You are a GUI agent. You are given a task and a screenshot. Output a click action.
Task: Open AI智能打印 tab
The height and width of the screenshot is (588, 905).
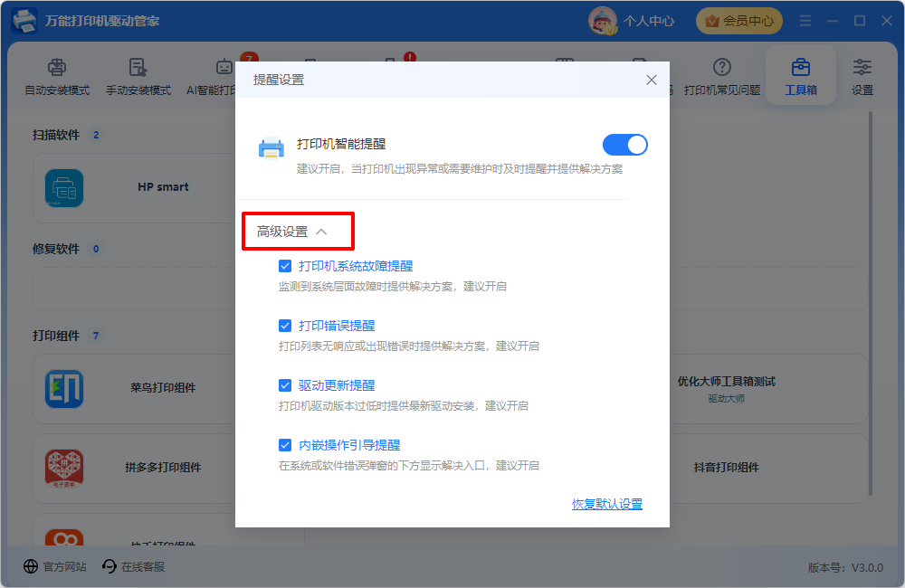point(211,76)
